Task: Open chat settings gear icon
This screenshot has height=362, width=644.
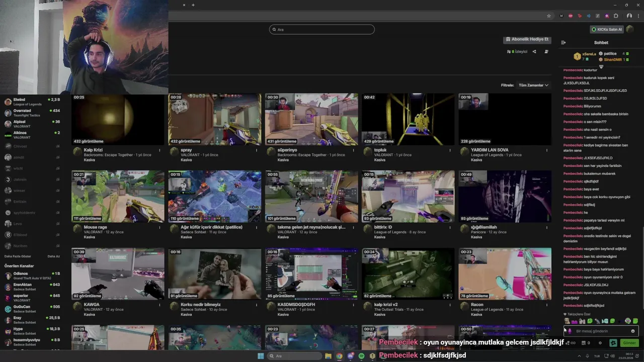Action: point(600,343)
